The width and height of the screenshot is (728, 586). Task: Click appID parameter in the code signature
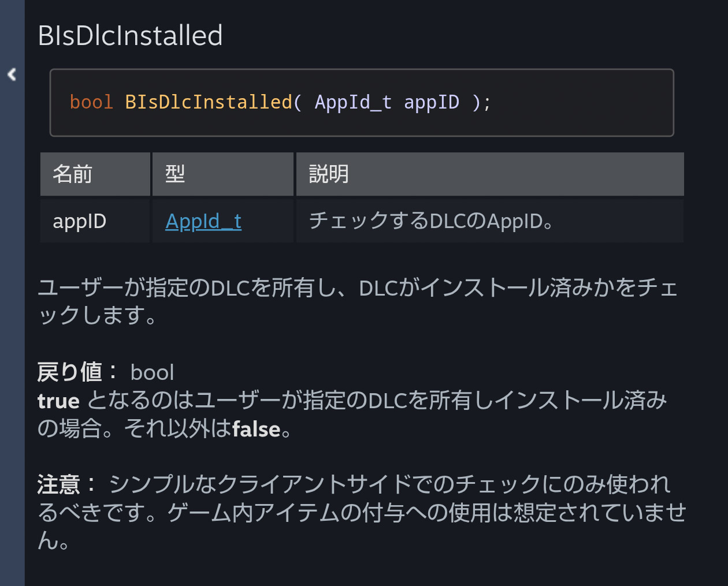click(431, 102)
